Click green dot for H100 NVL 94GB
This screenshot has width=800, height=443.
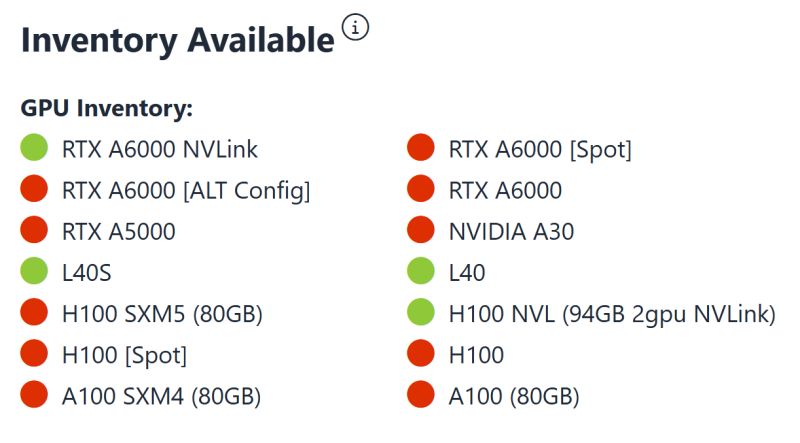coord(421,313)
